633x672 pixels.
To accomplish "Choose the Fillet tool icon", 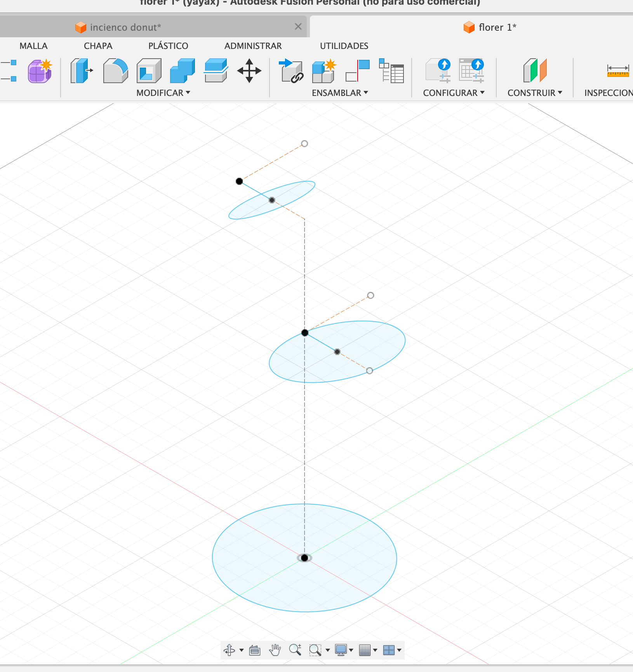I will [115, 71].
